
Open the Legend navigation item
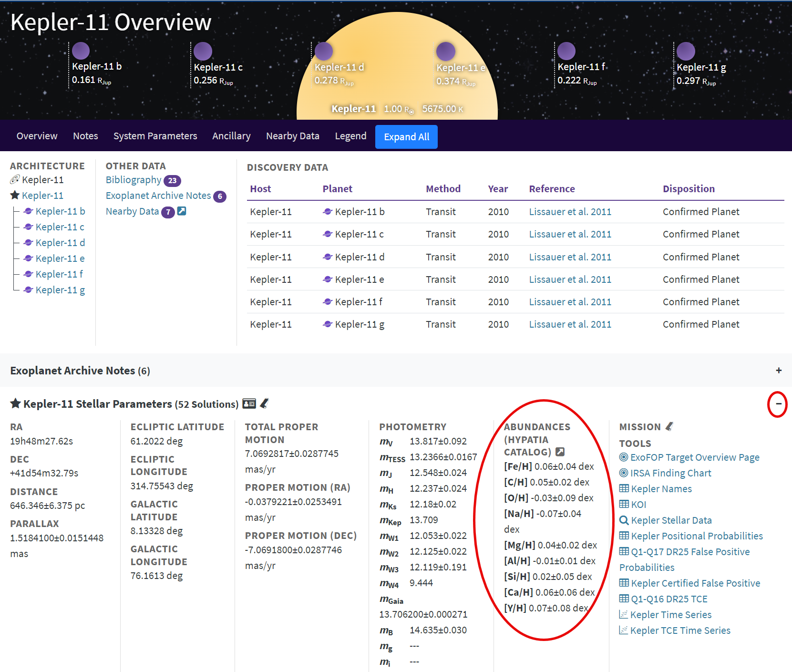[x=350, y=136]
